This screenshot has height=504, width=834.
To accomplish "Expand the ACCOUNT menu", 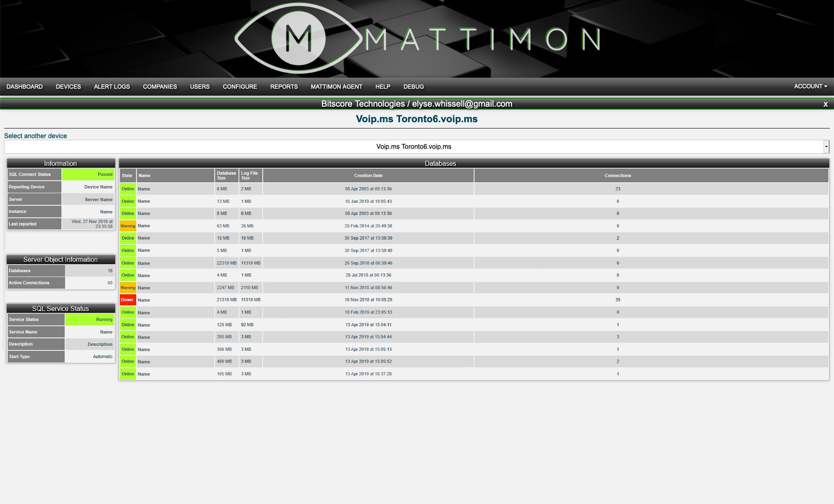I will (810, 86).
